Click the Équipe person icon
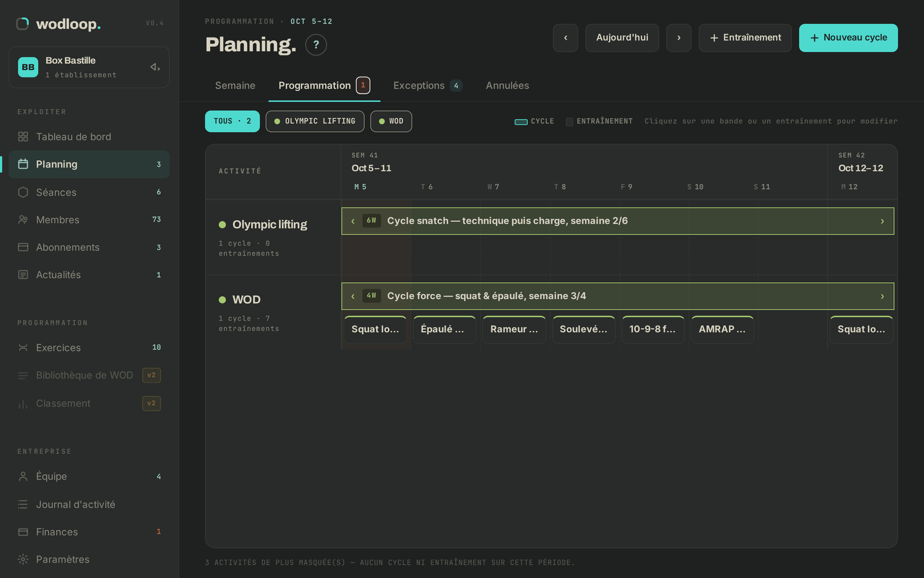 [23, 476]
